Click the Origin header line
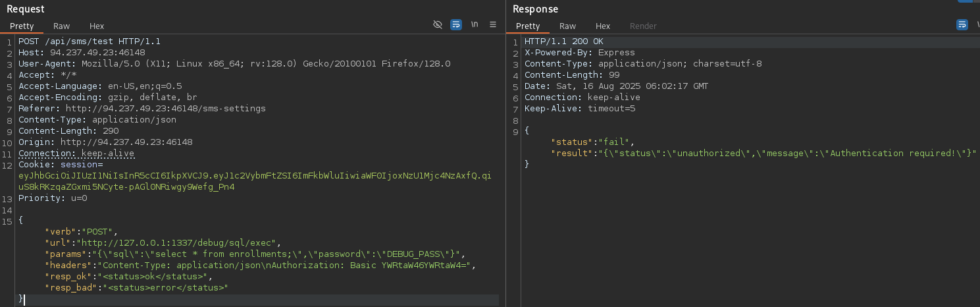Image resolution: width=980 pixels, height=307 pixels. 105,142
